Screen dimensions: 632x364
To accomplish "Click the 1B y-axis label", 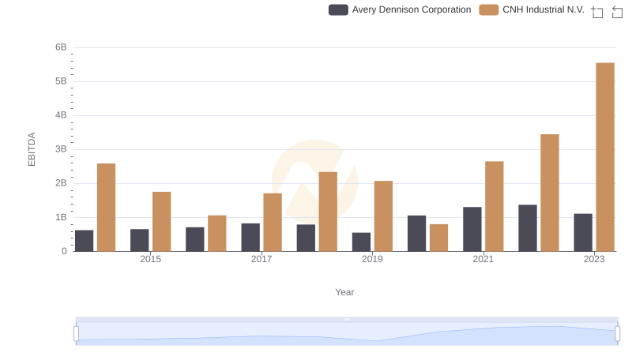I will (x=61, y=217).
